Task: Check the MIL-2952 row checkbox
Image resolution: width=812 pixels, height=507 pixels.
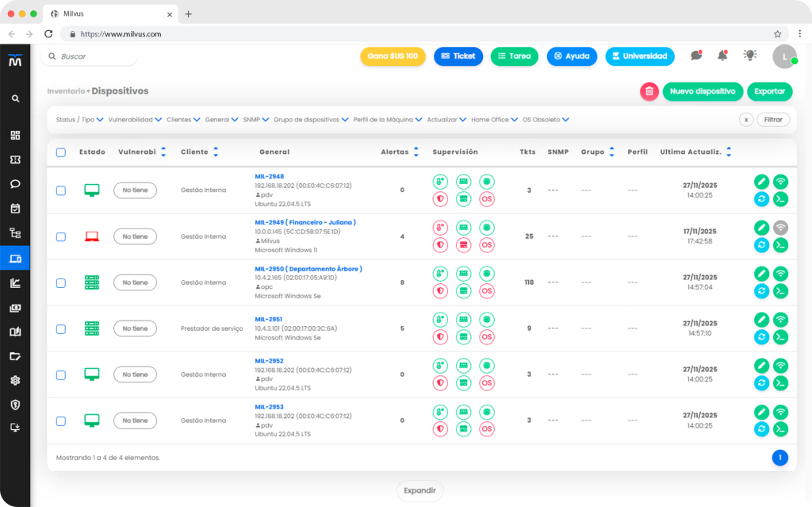Action: 61,375
